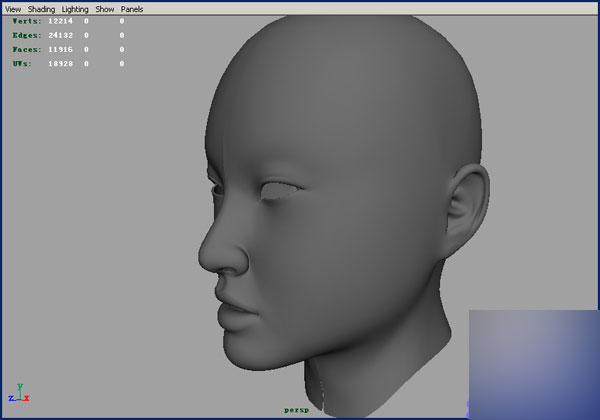Image resolution: width=600 pixels, height=420 pixels.
Task: Select the model's closed eye
Action: (275, 190)
